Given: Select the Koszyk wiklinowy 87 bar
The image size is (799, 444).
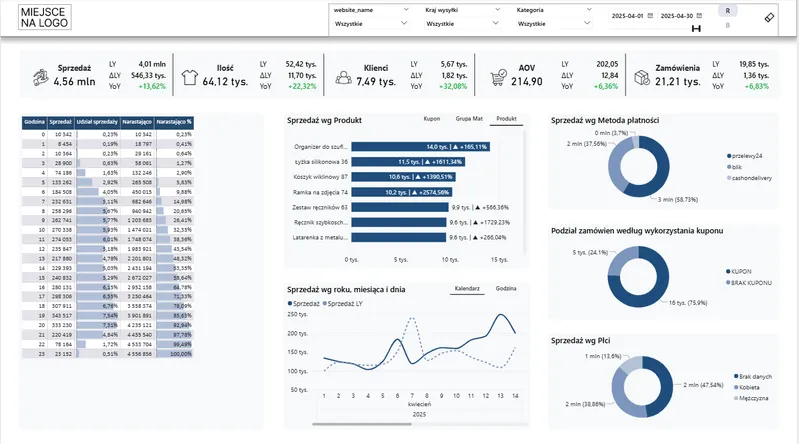Looking at the screenshot, I should point(403,177).
